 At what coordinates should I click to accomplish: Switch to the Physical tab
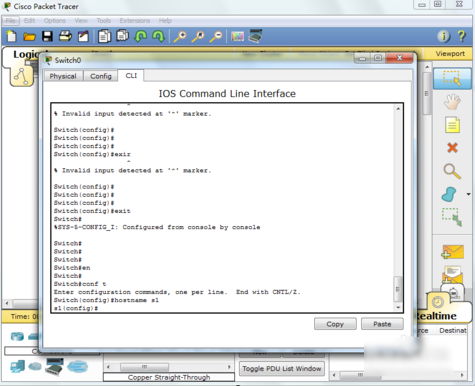63,76
